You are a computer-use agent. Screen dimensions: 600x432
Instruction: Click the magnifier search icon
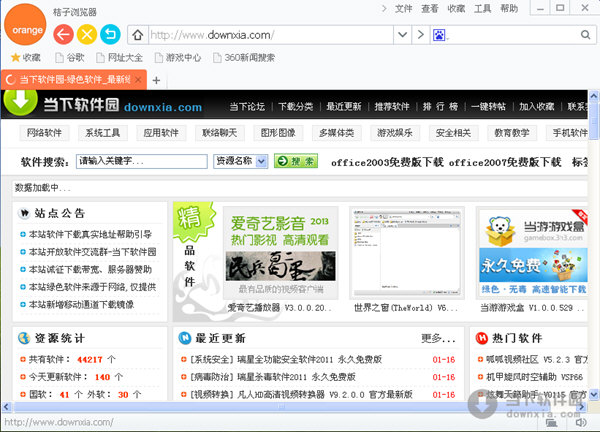click(x=585, y=35)
